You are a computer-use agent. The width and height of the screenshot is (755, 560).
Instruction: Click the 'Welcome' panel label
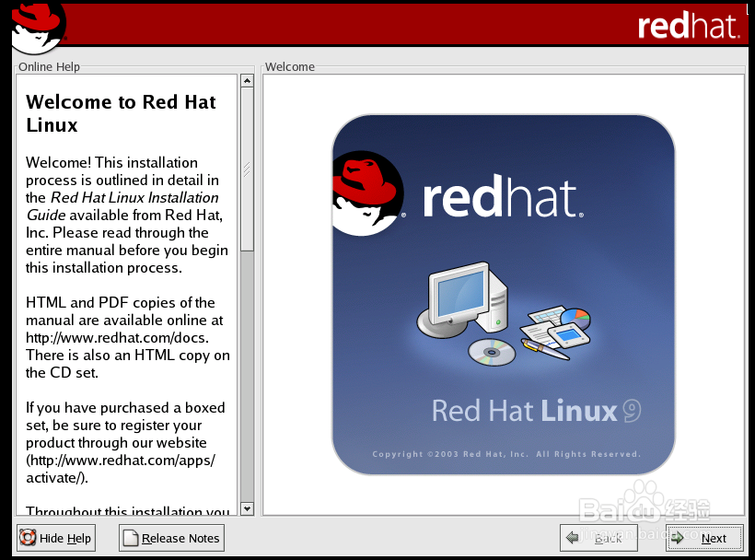click(290, 67)
